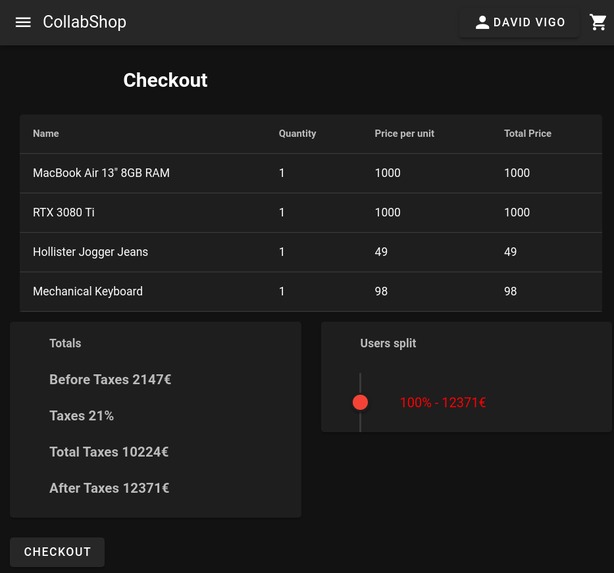Image resolution: width=614 pixels, height=573 pixels.
Task: Click the Name column header
Action: pos(46,134)
